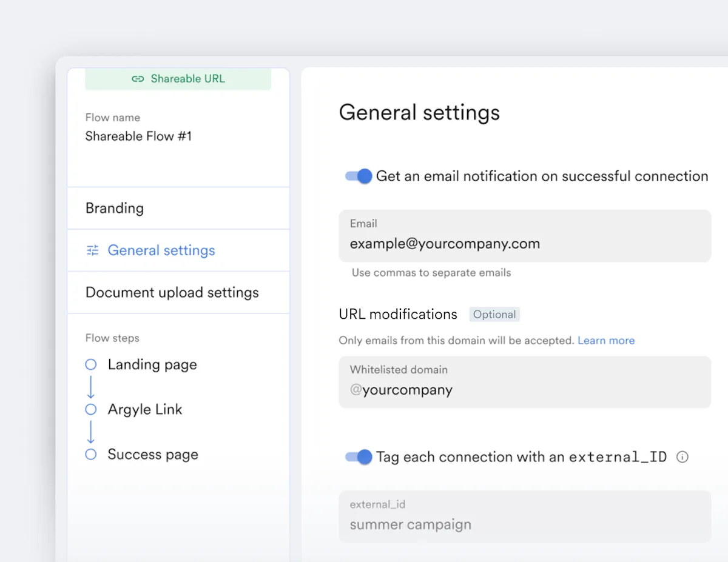Select the General settings menu item
This screenshot has height=562, width=728.
(161, 250)
